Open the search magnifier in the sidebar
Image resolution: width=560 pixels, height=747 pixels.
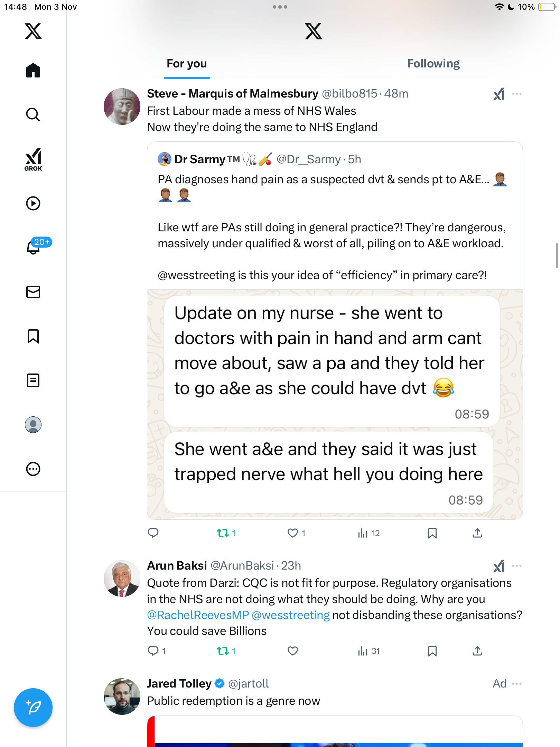(x=33, y=114)
